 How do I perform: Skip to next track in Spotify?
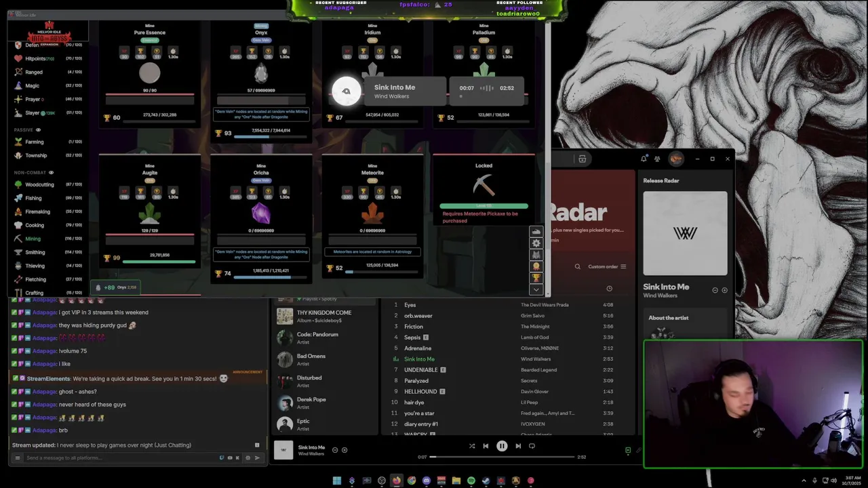[518, 446]
